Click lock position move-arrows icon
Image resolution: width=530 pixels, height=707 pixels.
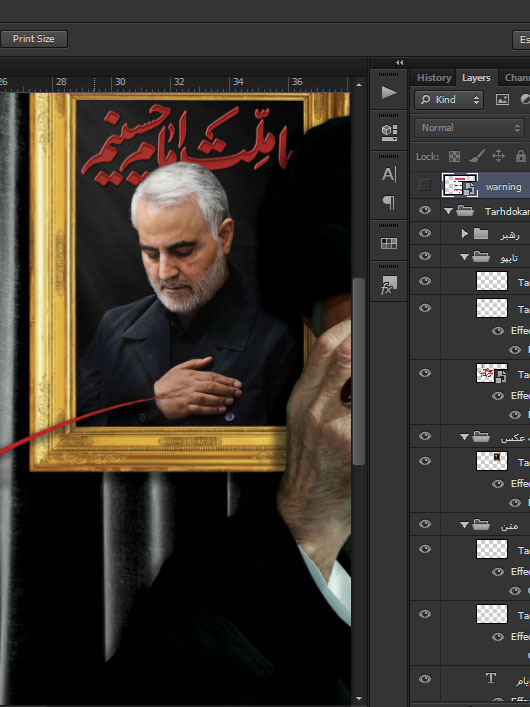(x=498, y=156)
